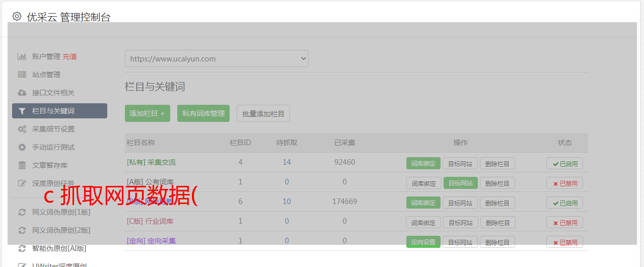Click the 定向设置 button
The image size is (644, 267).
[x=423, y=242]
